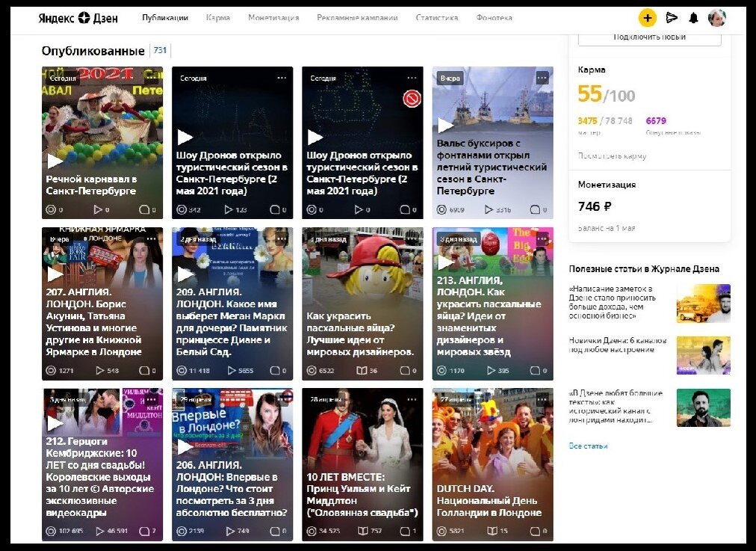Play the 213. АНГЛИЯ пасхальные яйца video
756x551 pixels.
click(x=445, y=262)
